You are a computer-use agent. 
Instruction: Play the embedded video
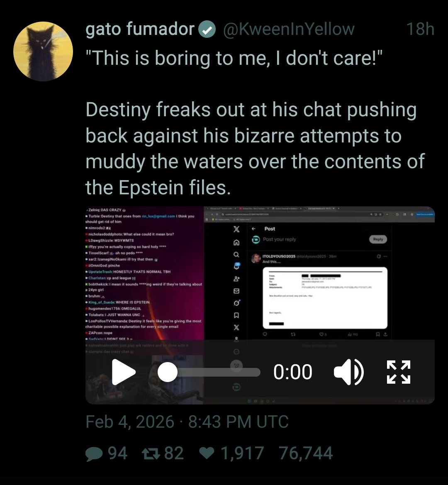coord(124,372)
